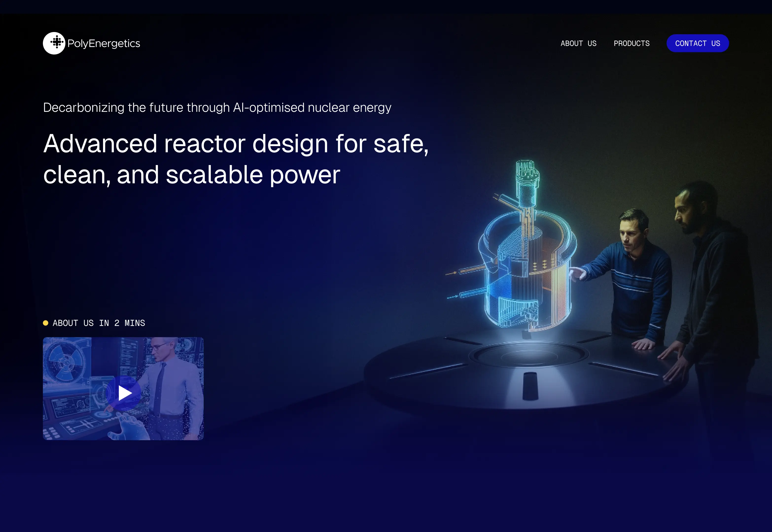Click the pointing hand near the hologram
772x532 pixels.
(578, 273)
